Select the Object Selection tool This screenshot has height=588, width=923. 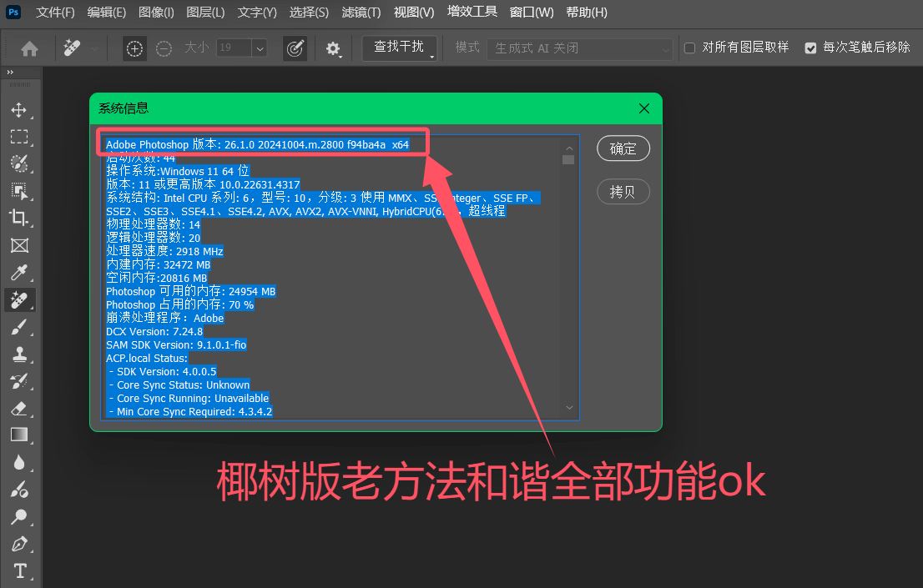[19, 191]
